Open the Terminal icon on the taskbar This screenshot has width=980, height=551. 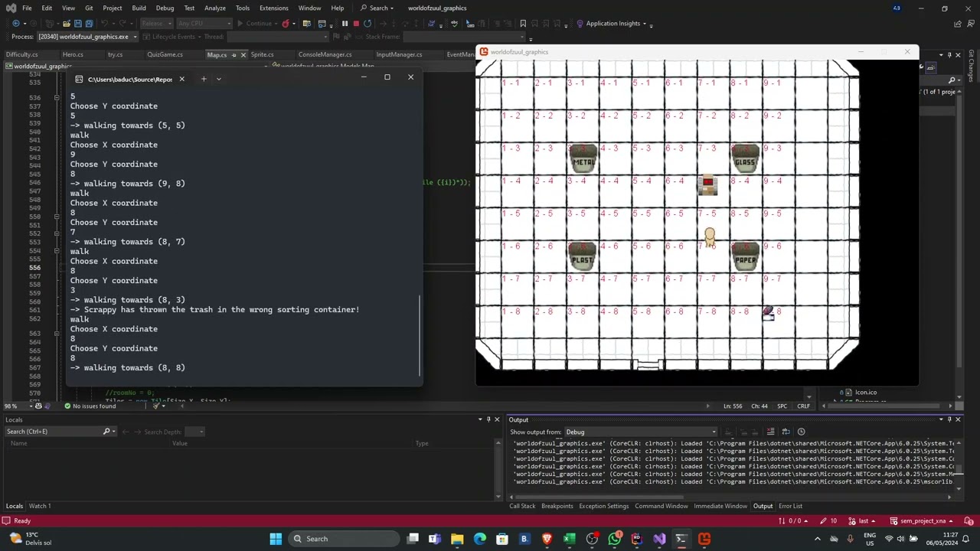click(681, 539)
